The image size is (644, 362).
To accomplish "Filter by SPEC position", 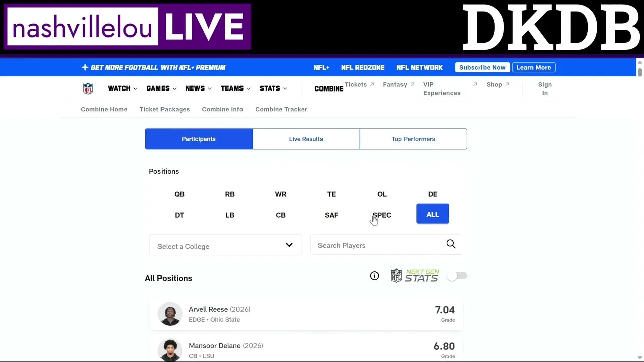I will point(382,215).
